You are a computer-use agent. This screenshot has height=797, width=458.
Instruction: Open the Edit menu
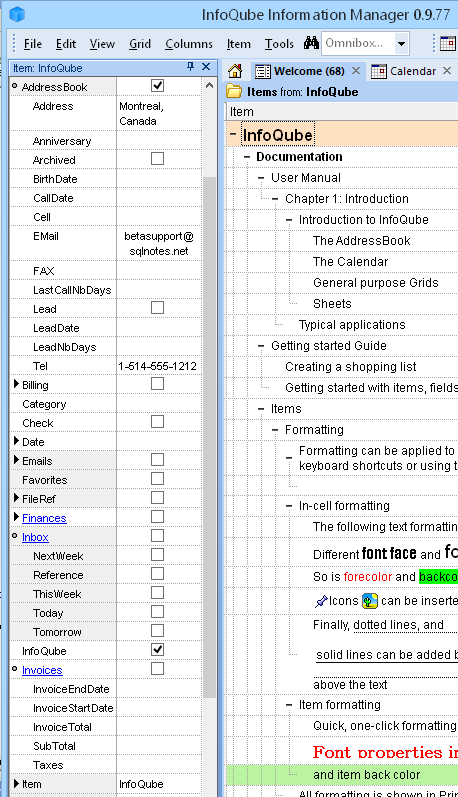tap(66, 44)
